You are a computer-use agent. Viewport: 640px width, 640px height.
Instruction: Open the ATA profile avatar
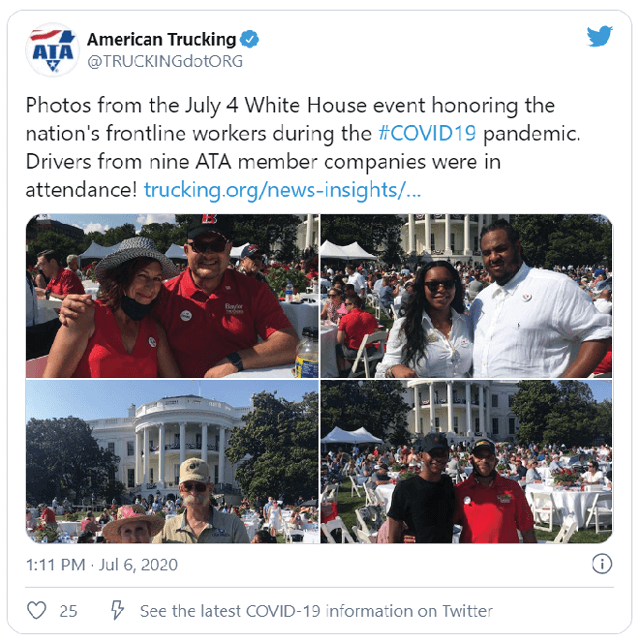(52, 50)
